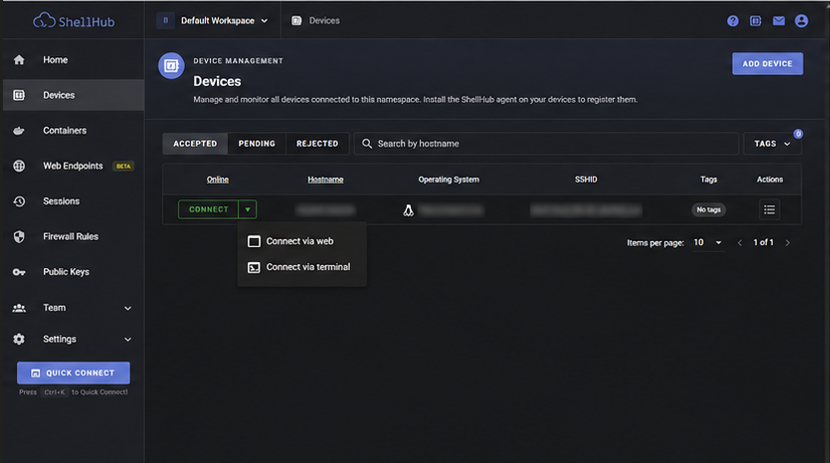
Task: Open the Tags filter dropdown
Action: (772, 143)
